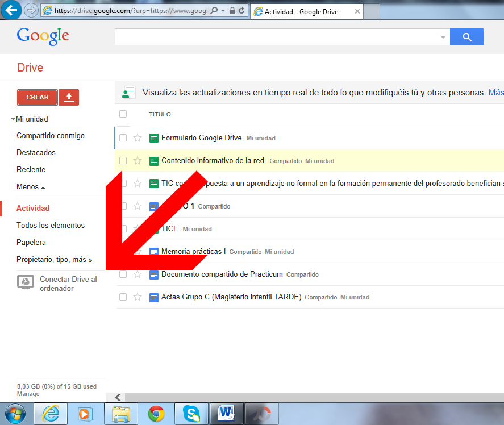Open Google Chrome from the taskbar

(156, 414)
